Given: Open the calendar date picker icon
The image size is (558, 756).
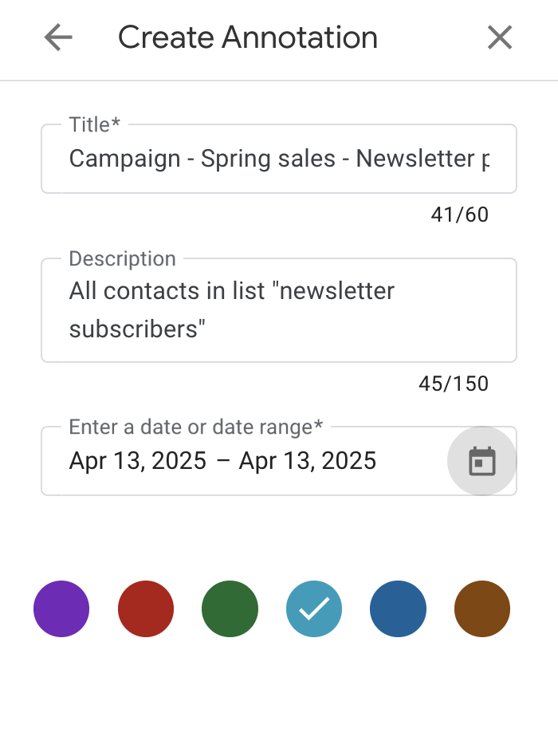Looking at the screenshot, I should [x=481, y=461].
